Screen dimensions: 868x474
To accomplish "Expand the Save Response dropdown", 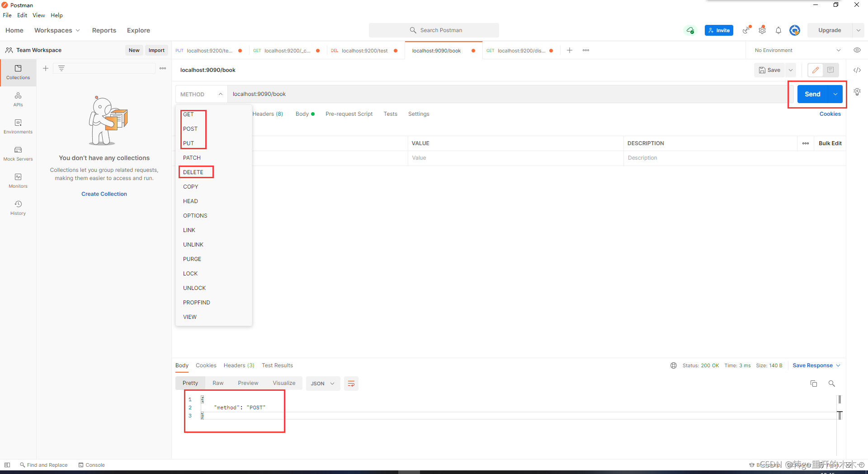I will (816, 365).
